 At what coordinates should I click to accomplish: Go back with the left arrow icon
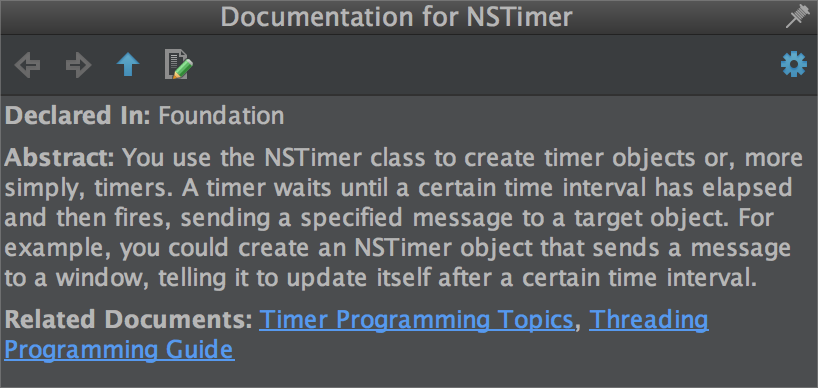[x=28, y=66]
